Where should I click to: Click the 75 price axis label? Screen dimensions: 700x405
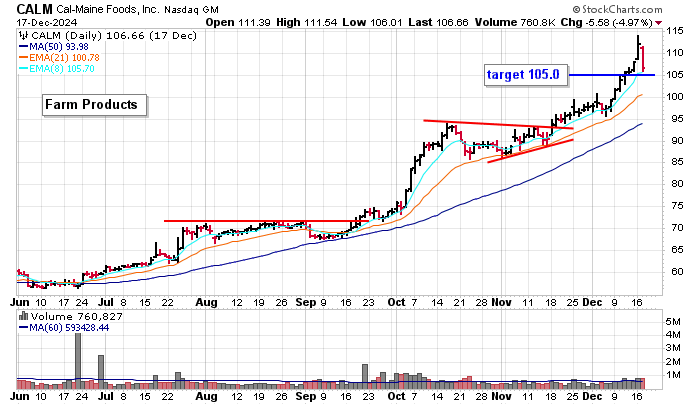click(x=677, y=205)
